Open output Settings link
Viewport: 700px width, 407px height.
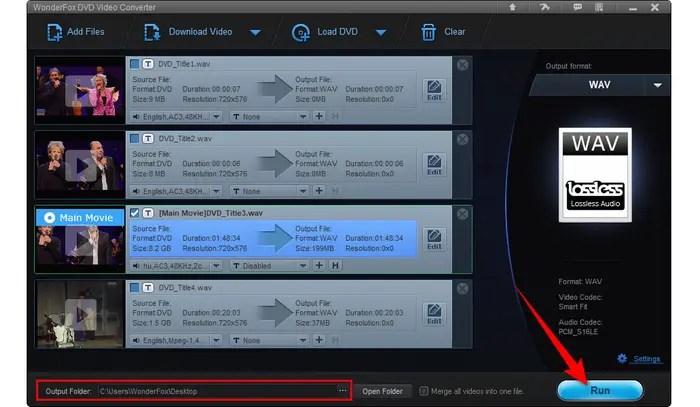click(x=646, y=359)
